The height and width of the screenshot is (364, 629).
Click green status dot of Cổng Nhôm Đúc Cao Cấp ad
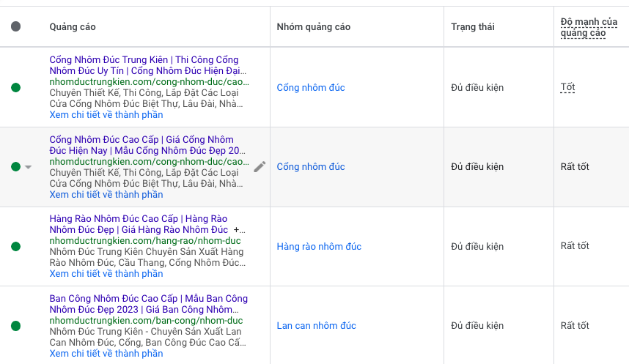(x=16, y=167)
